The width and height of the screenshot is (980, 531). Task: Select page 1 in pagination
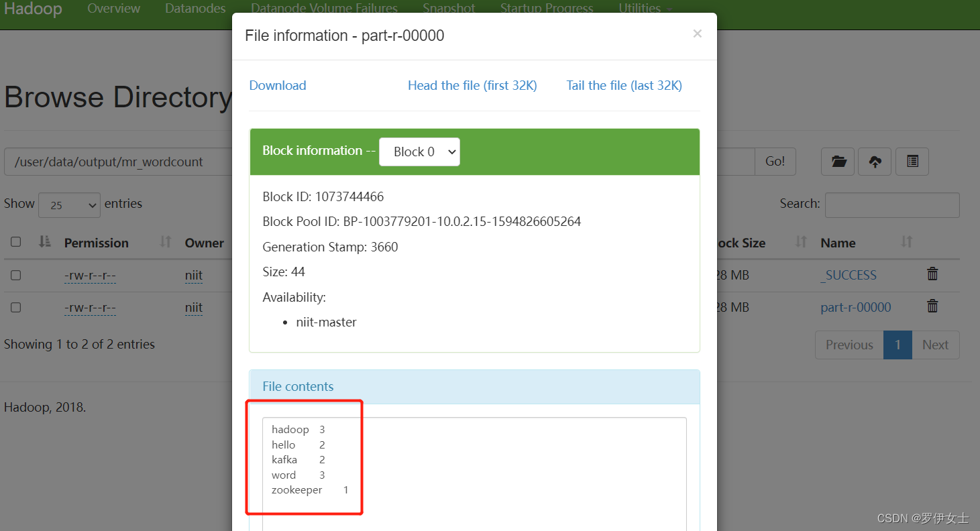click(897, 345)
